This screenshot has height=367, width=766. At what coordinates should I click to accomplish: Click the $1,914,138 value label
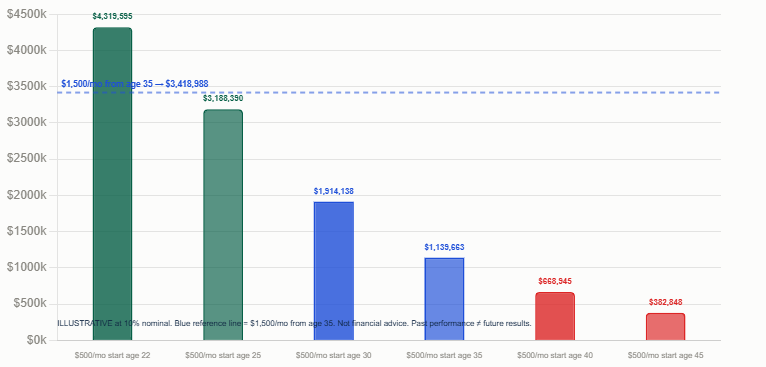(x=334, y=191)
